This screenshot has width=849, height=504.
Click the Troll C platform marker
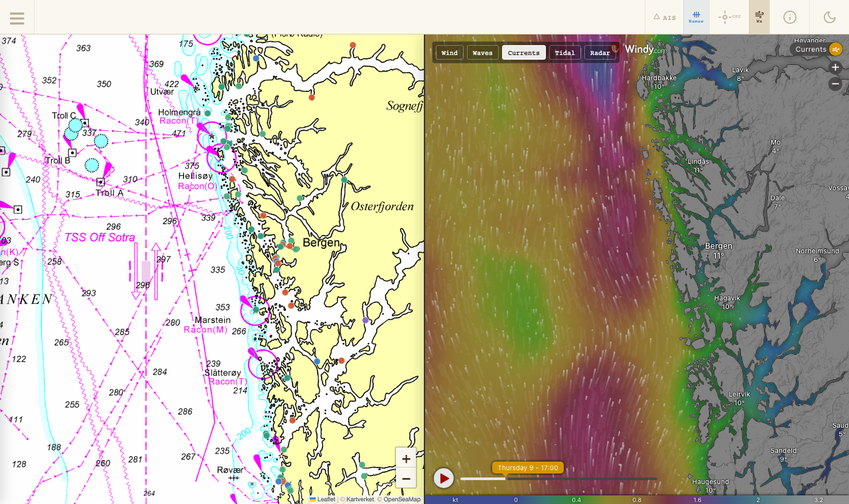(85, 123)
